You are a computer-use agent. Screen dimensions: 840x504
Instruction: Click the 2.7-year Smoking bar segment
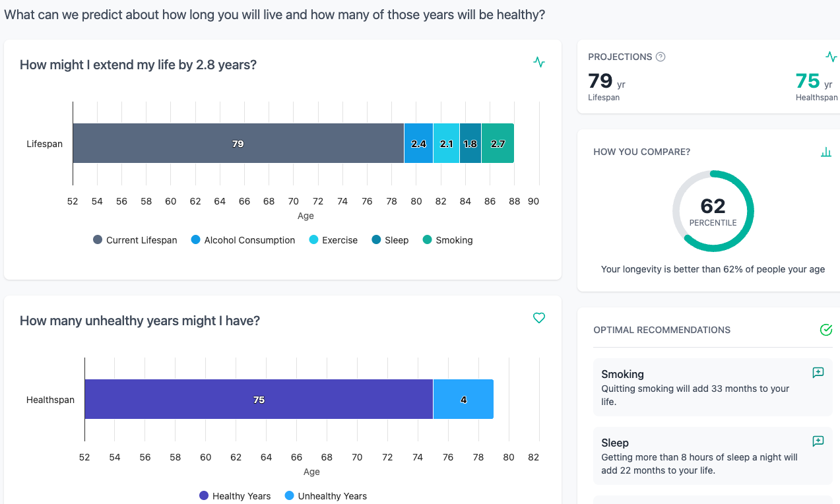pyautogui.click(x=498, y=143)
